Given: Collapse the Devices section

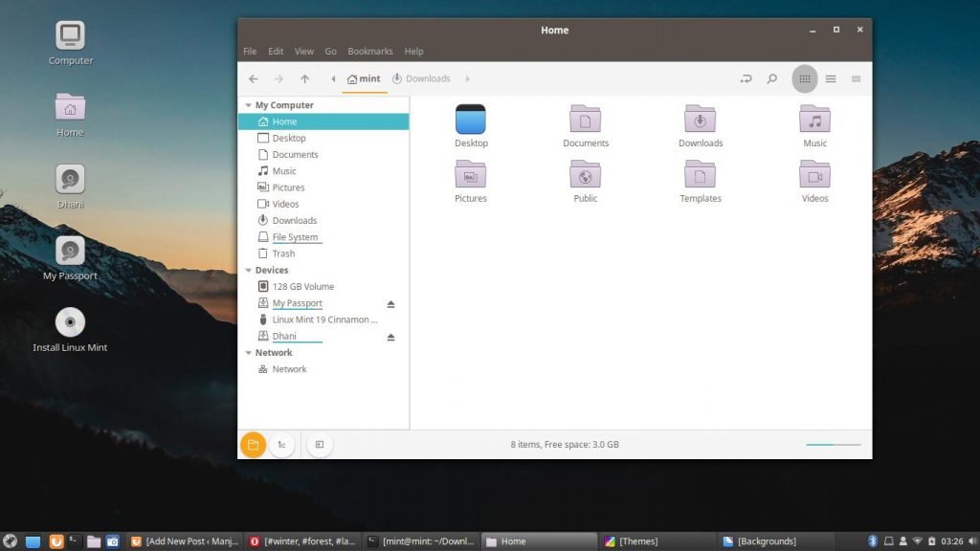Looking at the screenshot, I should (x=249, y=270).
